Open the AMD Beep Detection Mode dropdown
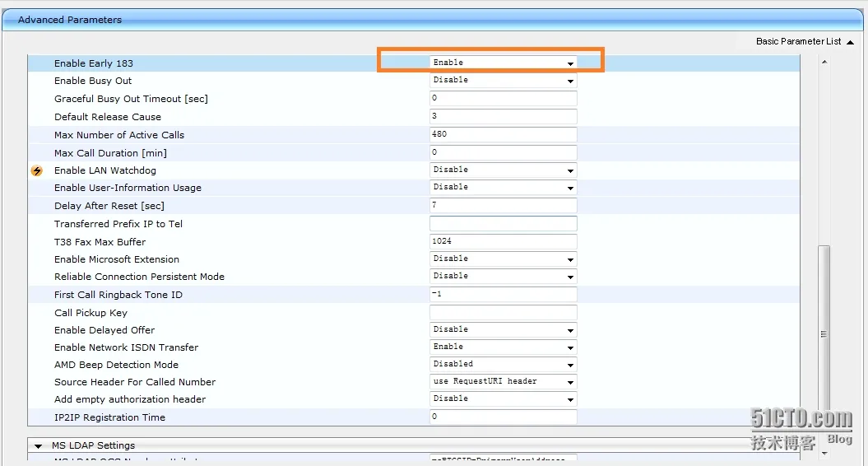This screenshot has width=868, height=466. click(x=504, y=364)
